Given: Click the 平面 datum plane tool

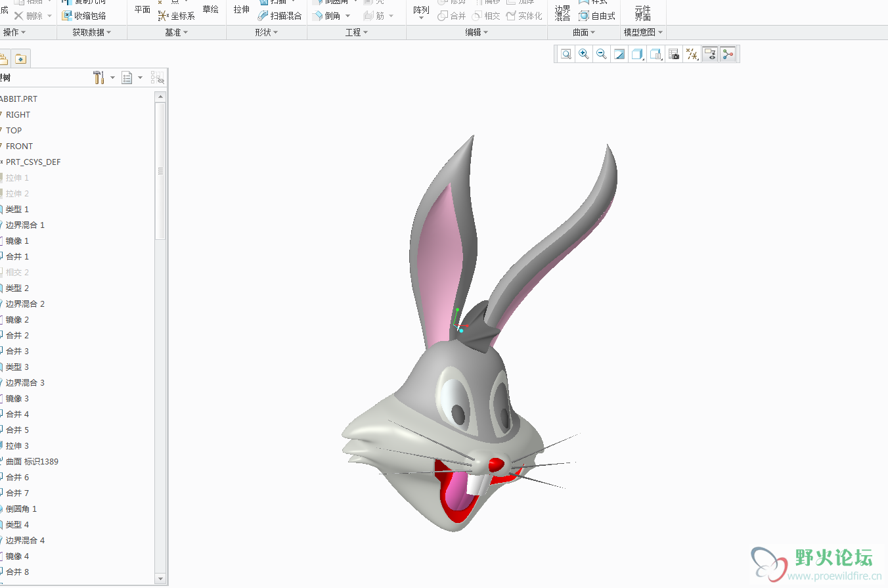Looking at the screenshot, I should pyautogui.click(x=143, y=10).
